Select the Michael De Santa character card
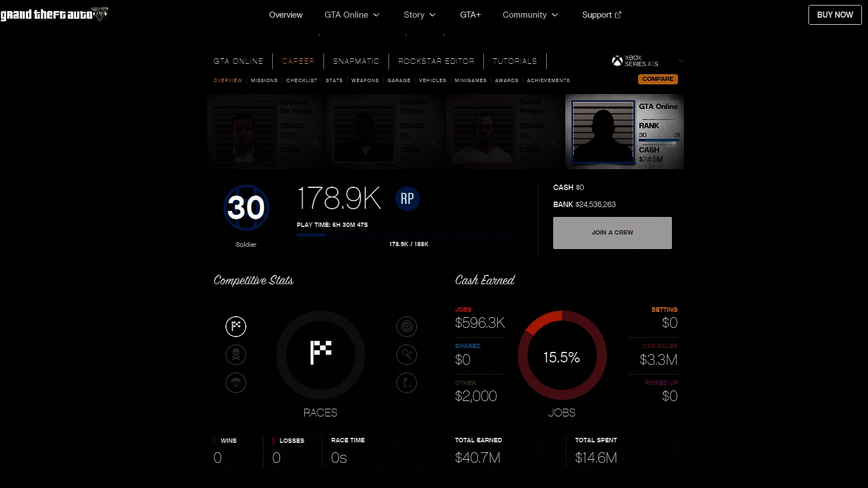The image size is (868, 488). 266,131
